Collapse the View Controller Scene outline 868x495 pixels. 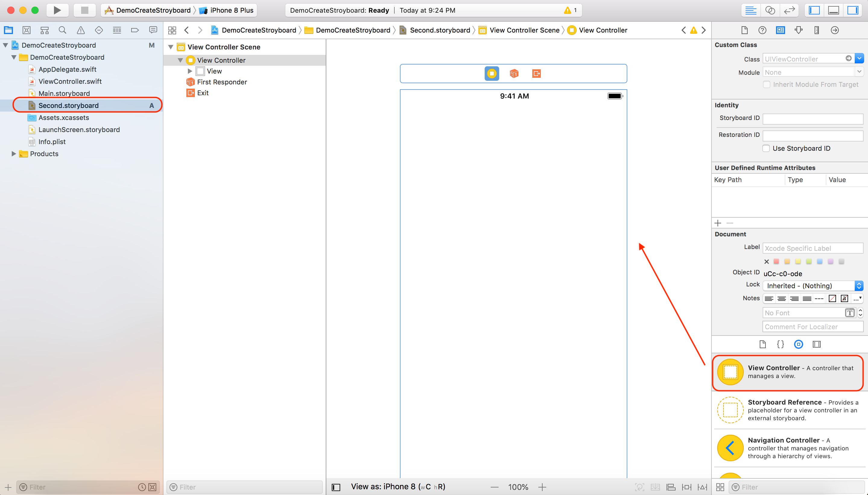click(171, 47)
